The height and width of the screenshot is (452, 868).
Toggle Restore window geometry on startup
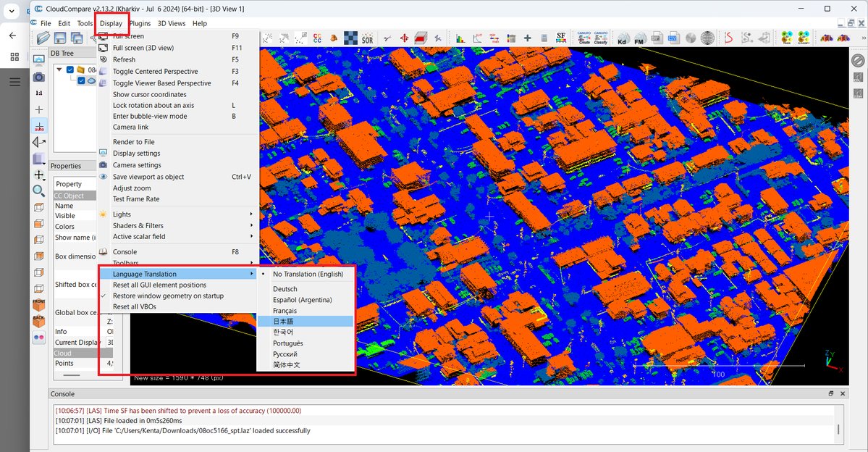(x=168, y=296)
